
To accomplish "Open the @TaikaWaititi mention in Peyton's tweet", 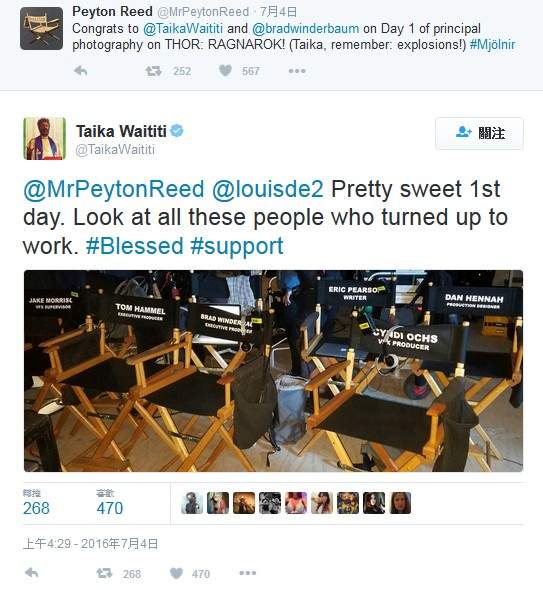I will coord(183,29).
